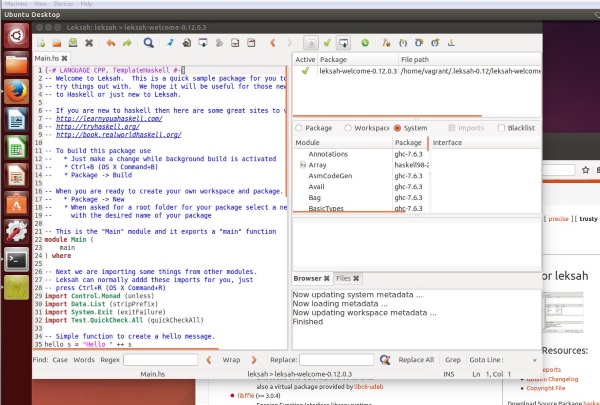Toggle the Regex search option
This screenshot has height=405, width=600.
click(x=110, y=360)
